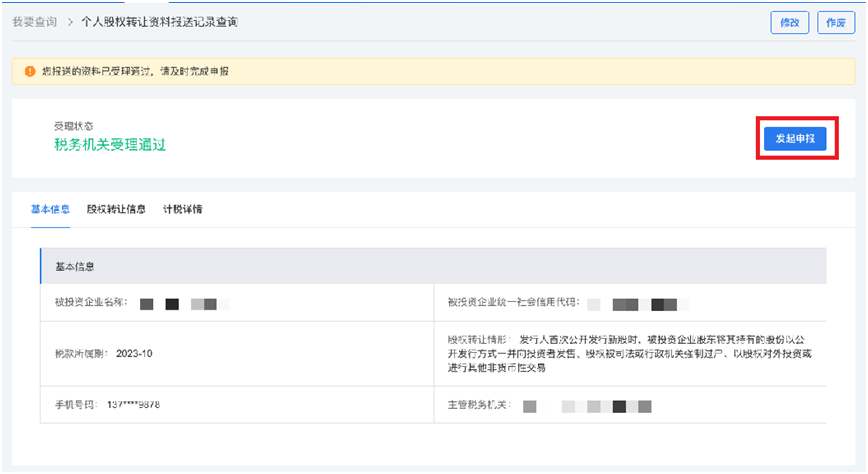
Task: Click the phone number 137****9878
Action: [x=146, y=406]
